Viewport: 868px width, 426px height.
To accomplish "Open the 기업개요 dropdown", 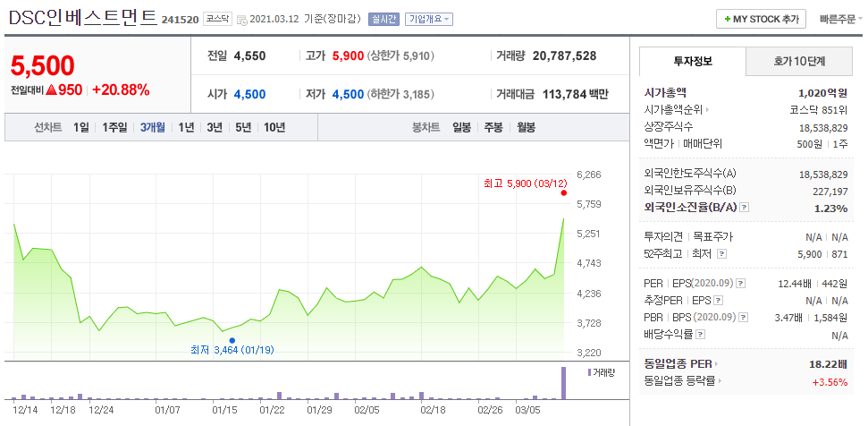I will pos(429,19).
